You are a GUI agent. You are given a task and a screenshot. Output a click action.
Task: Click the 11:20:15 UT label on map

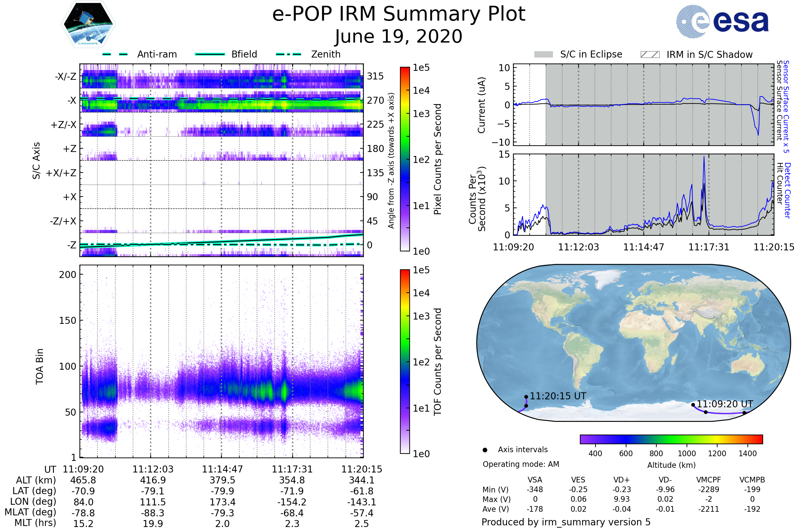558,396
